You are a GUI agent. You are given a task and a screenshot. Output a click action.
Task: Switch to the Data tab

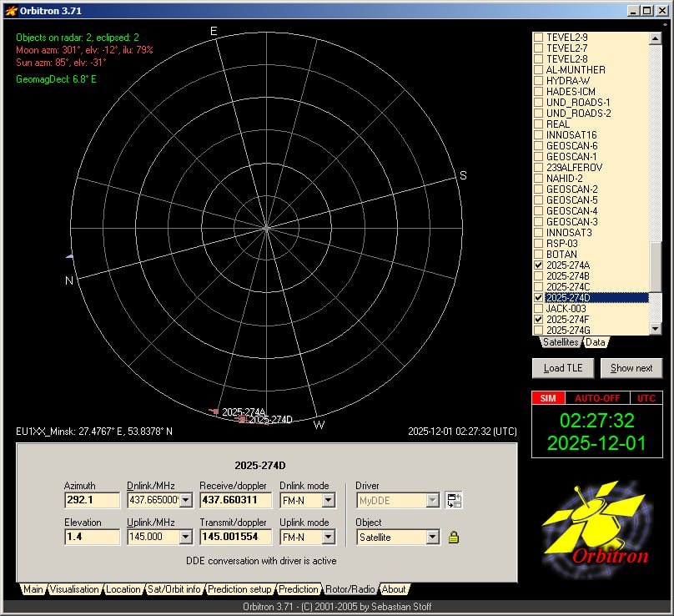596,342
